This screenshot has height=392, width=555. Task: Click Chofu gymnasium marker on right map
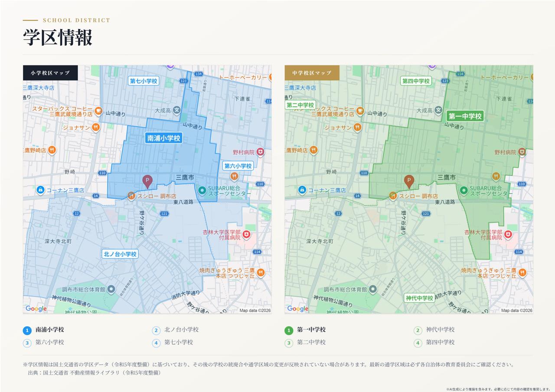pos(373,289)
